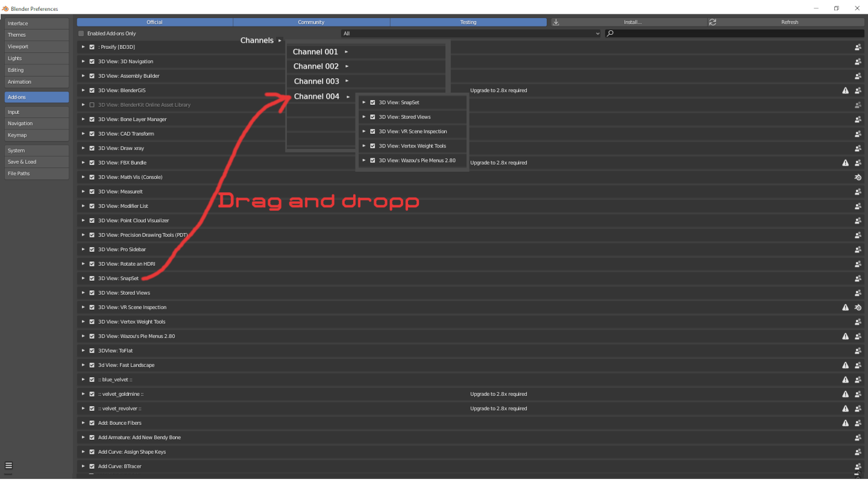Image resolution: width=868 pixels, height=488 pixels.
Task: Click the warning icon on the Fast Landscape row
Action: 846,365
